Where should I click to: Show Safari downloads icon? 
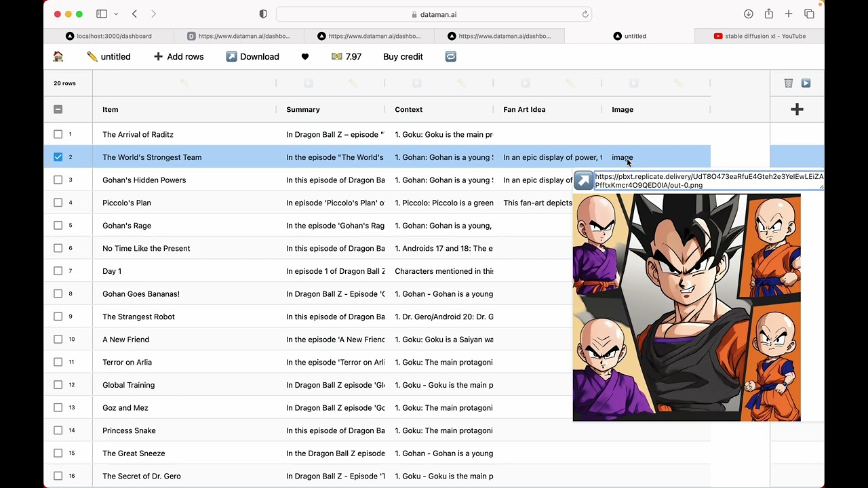click(x=749, y=14)
